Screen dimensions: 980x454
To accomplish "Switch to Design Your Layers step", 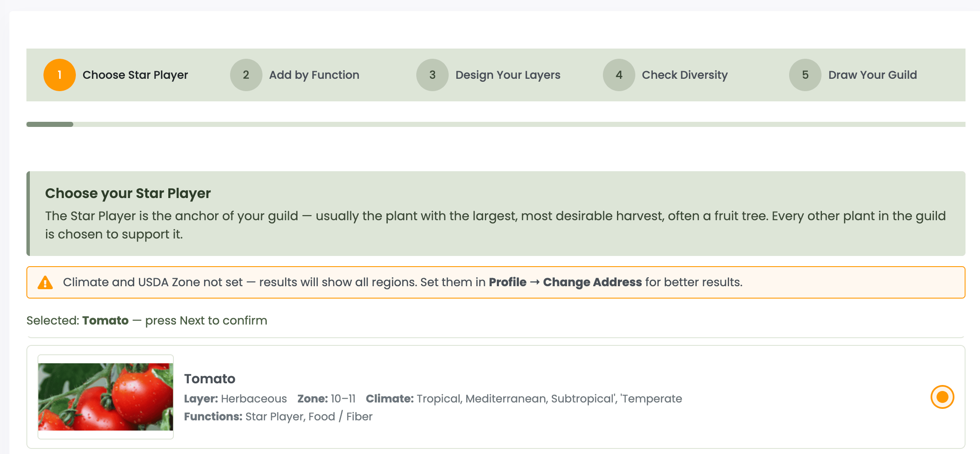I will pyautogui.click(x=507, y=75).
